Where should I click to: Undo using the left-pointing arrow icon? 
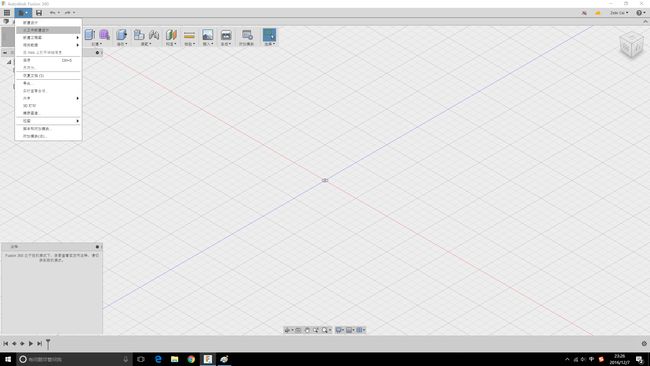53,13
